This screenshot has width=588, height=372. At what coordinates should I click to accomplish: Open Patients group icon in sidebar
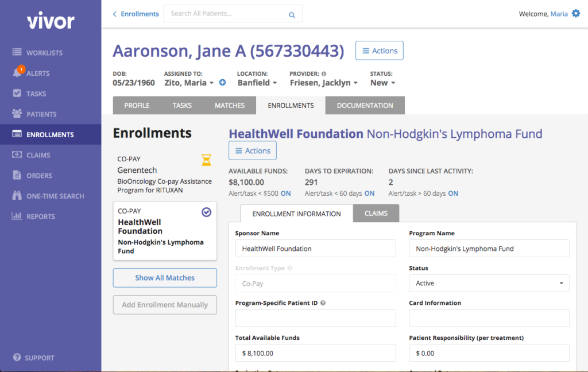point(17,113)
